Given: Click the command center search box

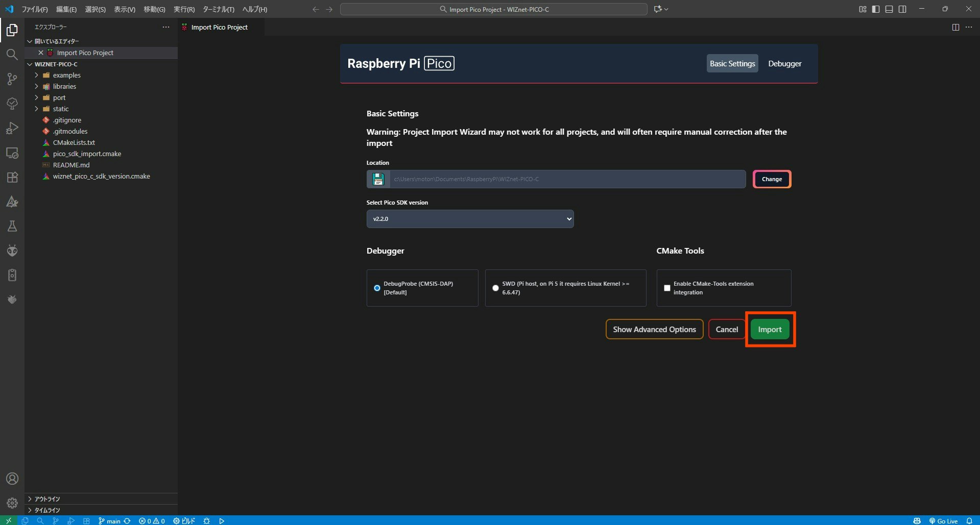Looking at the screenshot, I should 494,9.
